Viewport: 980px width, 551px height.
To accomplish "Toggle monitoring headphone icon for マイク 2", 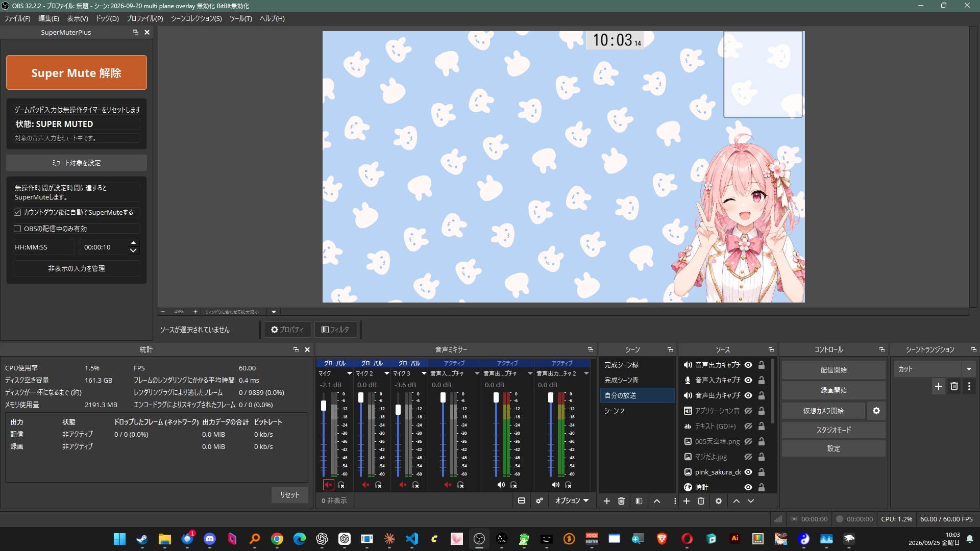I will (378, 485).
